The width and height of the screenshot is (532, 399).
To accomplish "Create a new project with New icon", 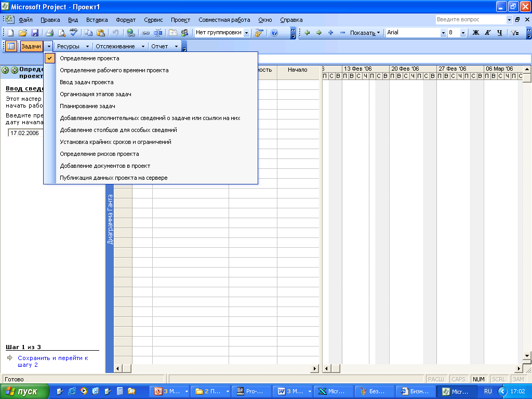I will coord(10,33).
